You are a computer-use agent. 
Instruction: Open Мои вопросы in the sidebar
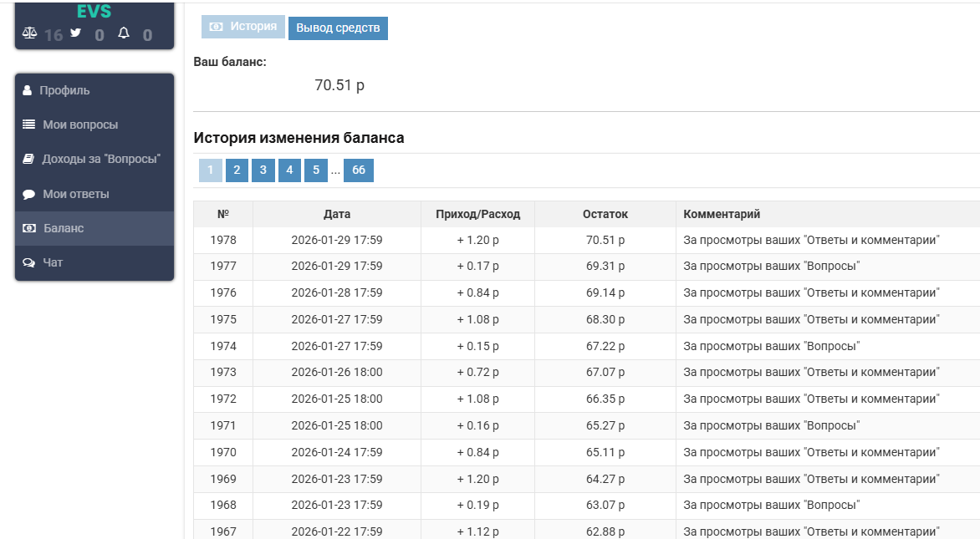click(94, 125)
